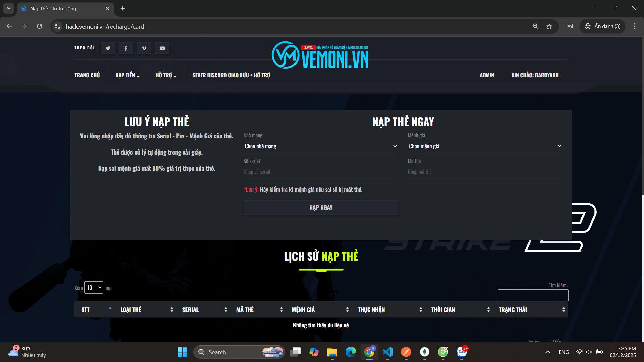
Task: Bookmark this page with star icon
Action: click(549, 26)
